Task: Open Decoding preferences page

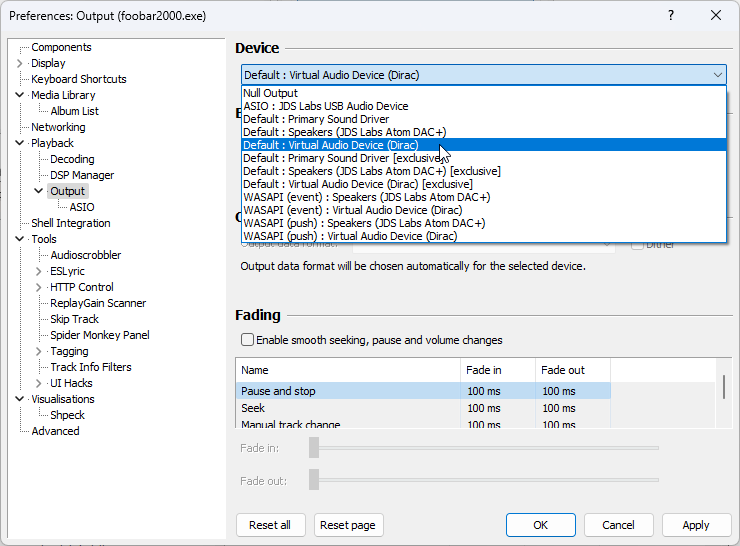Action: coord(72,159)
